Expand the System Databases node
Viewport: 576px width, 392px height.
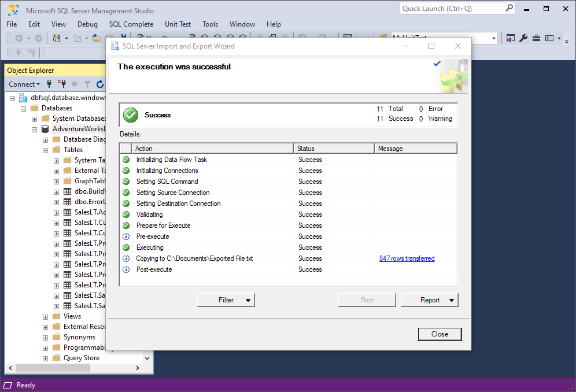point(34,119)
